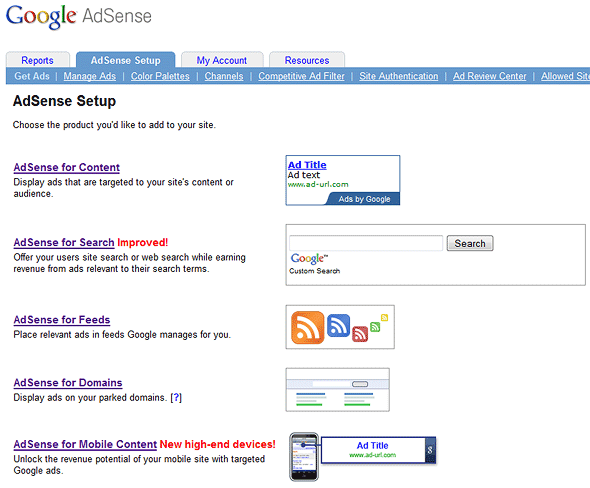
Task: Choose AdSense for Content product
Action: click(x=67, y=167)
